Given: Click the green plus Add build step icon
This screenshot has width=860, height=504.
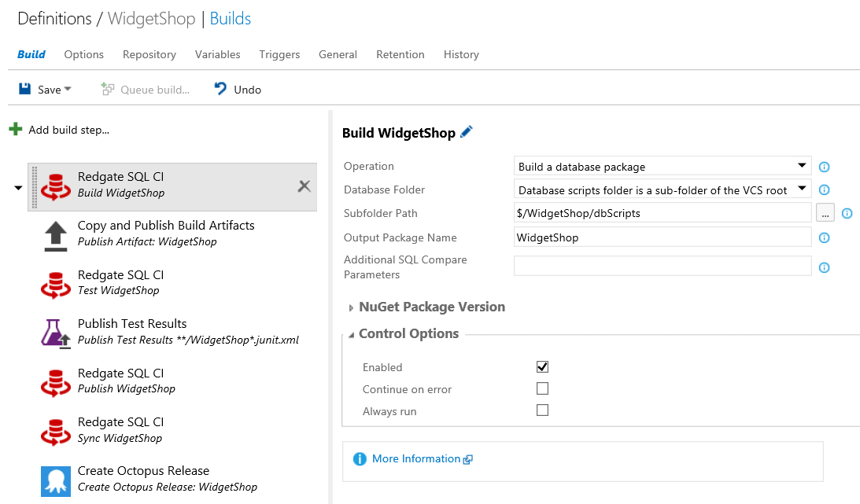Looking at the screenshot, I should 16,129.
